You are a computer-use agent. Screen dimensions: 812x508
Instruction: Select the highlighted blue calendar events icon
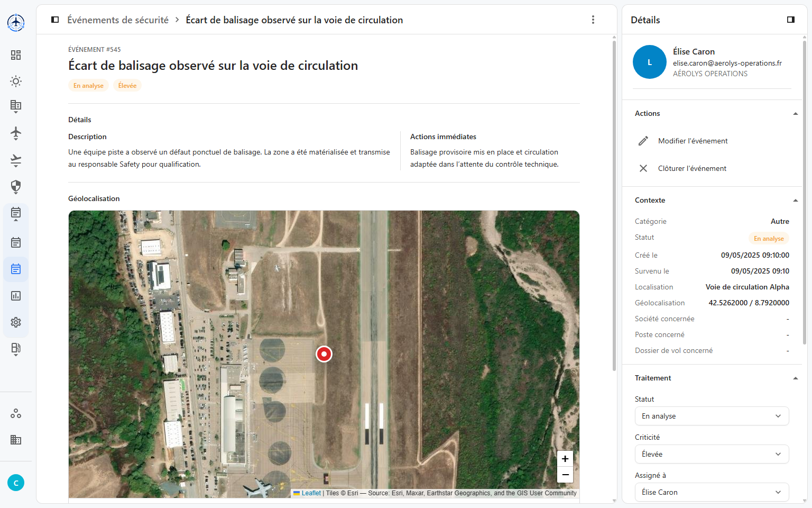(16, 269)
